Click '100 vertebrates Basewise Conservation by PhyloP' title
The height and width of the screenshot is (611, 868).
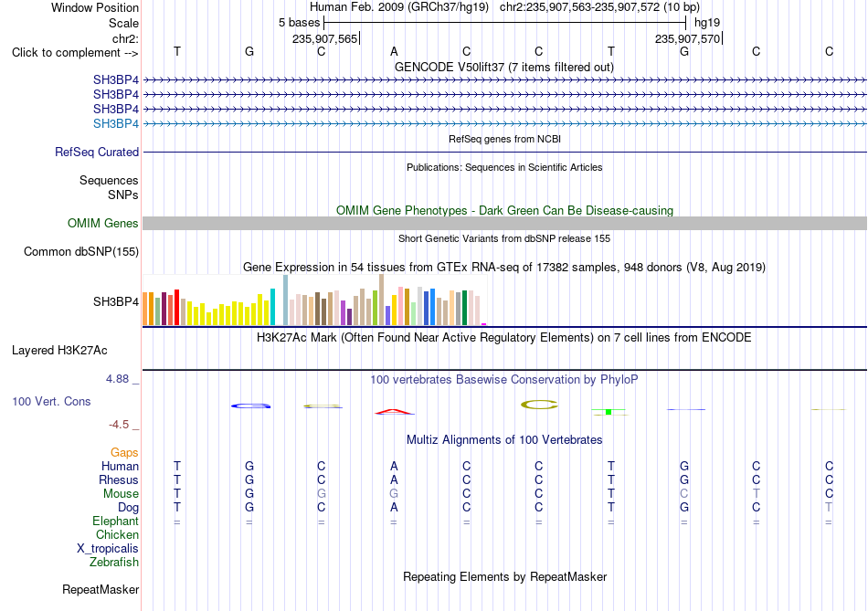pyautogui.click(x=503, y=380)
